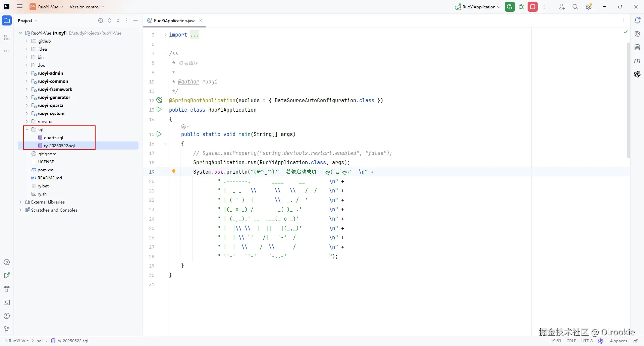
Task: Toggle file read-only lock icon
Action: [x=636, y=341]
